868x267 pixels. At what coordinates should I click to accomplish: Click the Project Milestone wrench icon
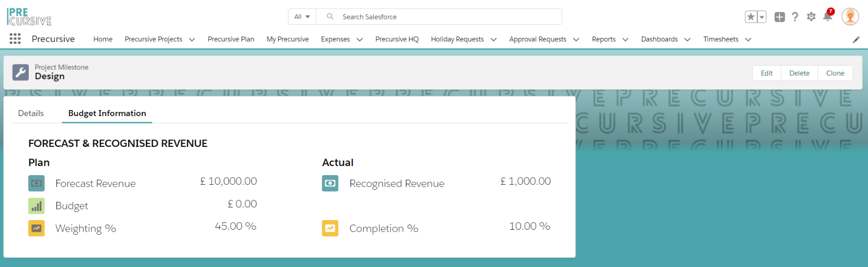[21, 72]
